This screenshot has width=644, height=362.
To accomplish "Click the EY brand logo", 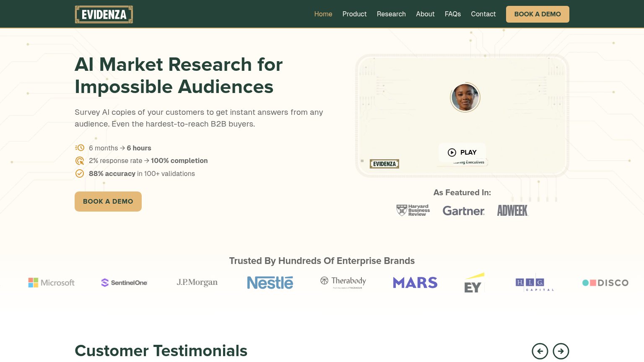I will click(x=474, y=283).
